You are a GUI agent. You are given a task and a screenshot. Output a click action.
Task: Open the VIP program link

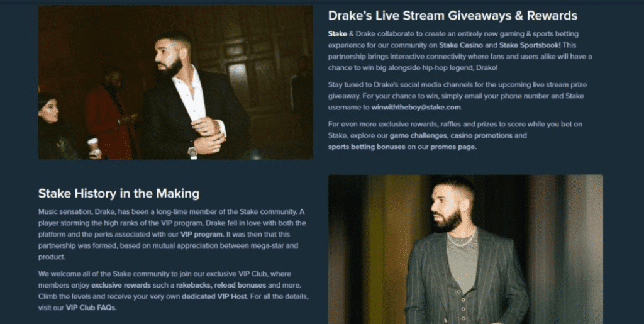tap(202, 235)
